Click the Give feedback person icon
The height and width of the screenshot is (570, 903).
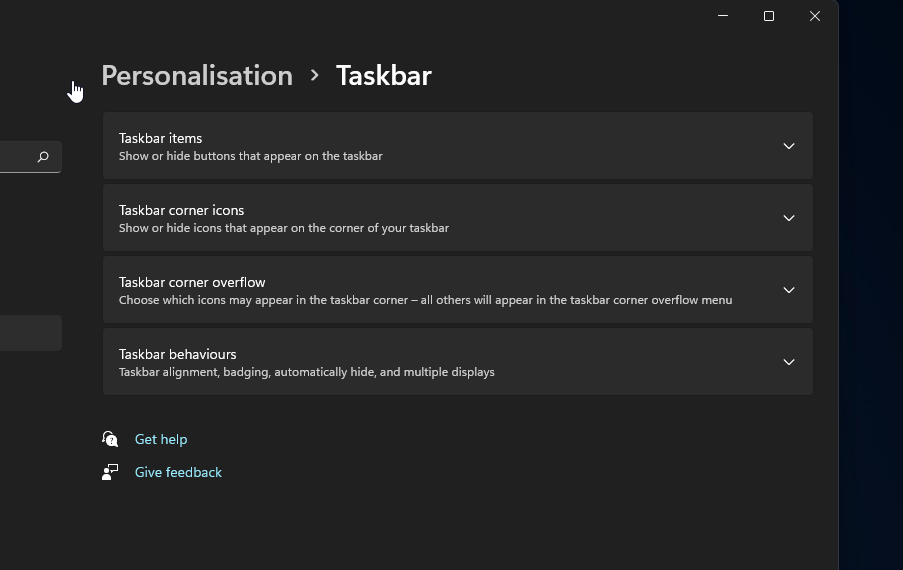pos(110,472)
